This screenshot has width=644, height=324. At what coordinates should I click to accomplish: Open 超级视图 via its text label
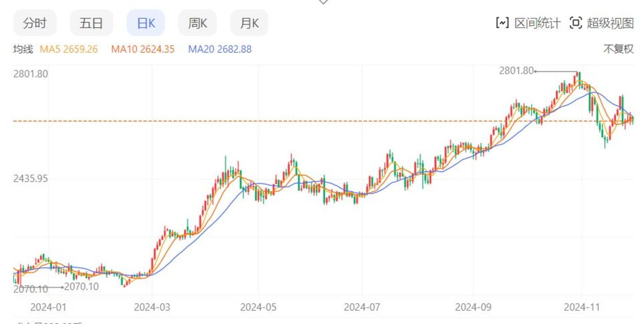pyautogui.click(x=610, y=23)
